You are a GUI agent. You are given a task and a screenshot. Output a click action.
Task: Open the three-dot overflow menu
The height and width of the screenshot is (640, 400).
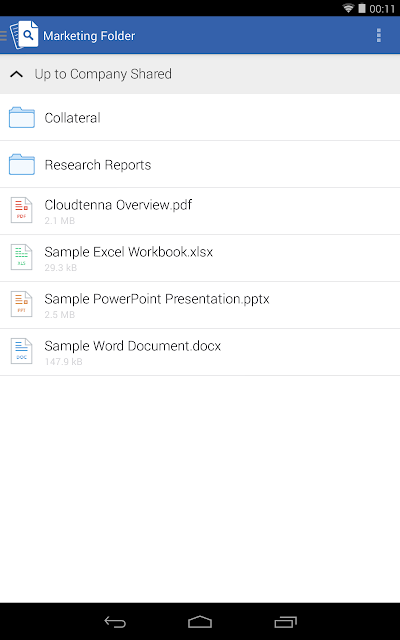379,36
